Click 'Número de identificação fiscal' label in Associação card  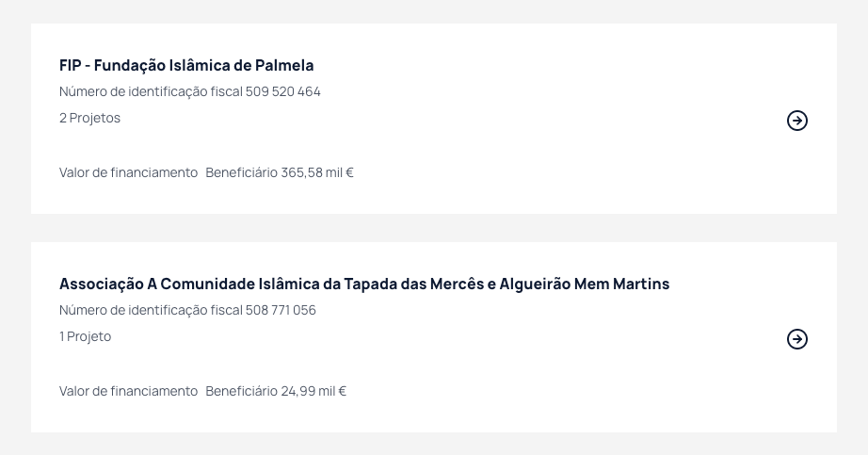coord(152,310)
